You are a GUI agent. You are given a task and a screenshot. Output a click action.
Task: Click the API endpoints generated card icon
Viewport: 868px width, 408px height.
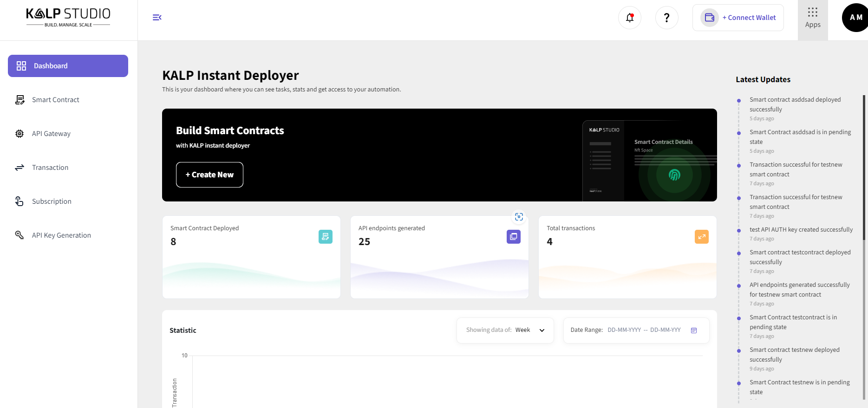point(513,237)
